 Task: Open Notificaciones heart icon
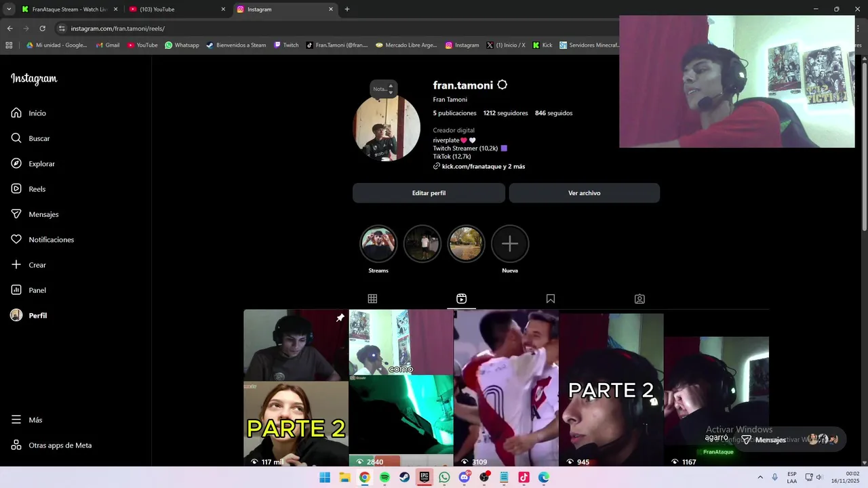click(x=16, y=239)
